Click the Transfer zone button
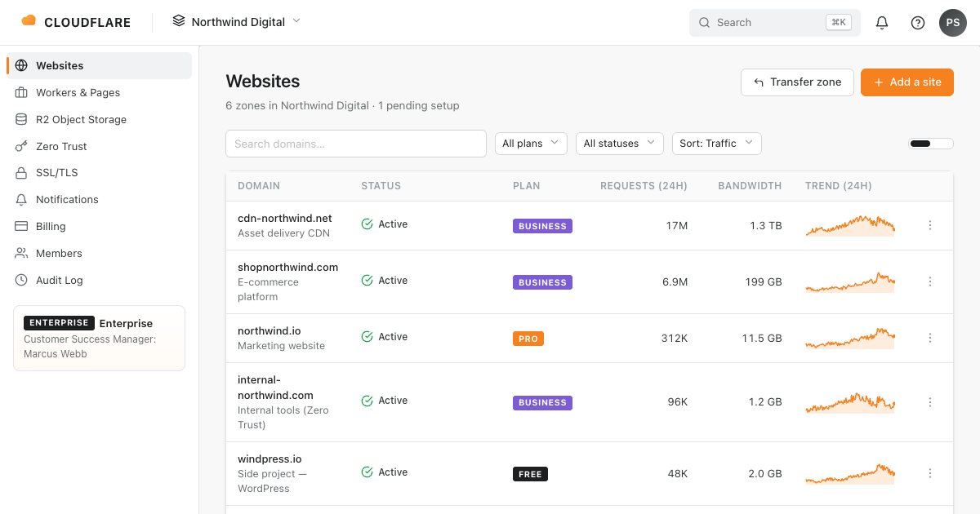 pos(797,82)
